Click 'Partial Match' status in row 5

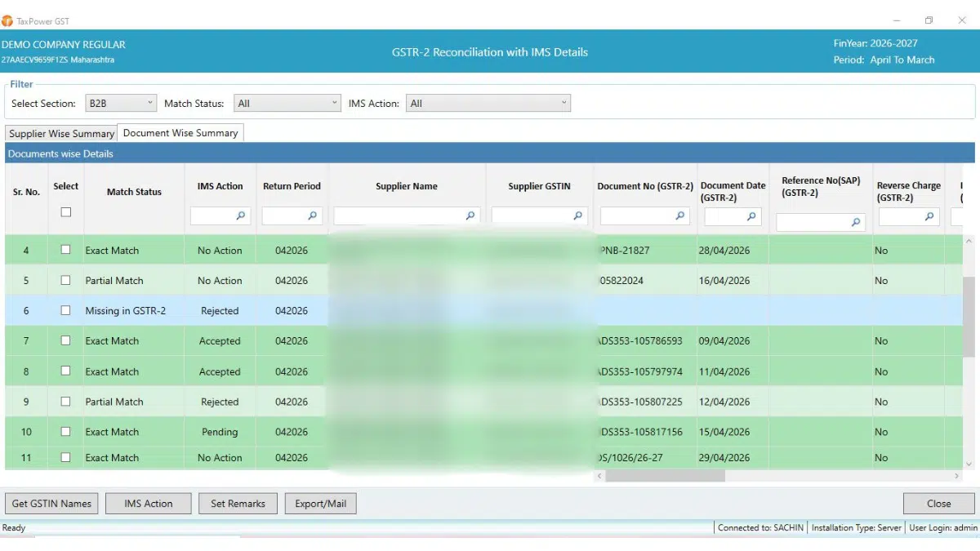[114, 281]
